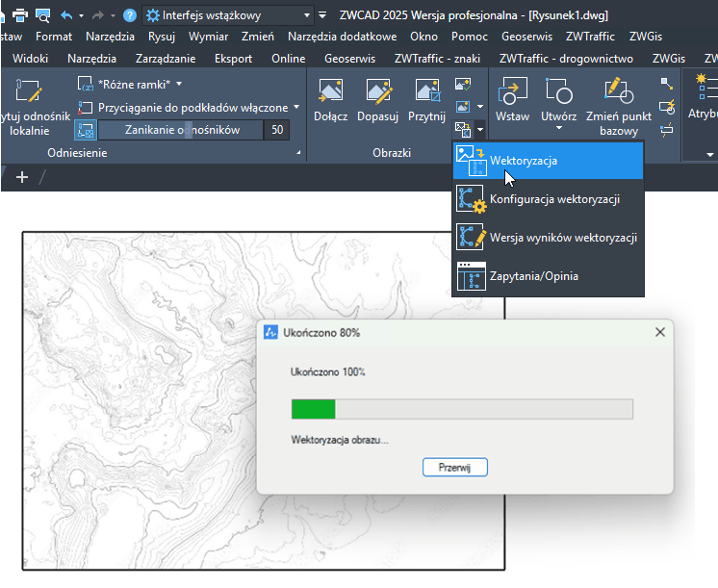Expand the Odniesienie panel launcher arrow
The width and height of the screenshot is (718, 588).
(x=298, y=152)
